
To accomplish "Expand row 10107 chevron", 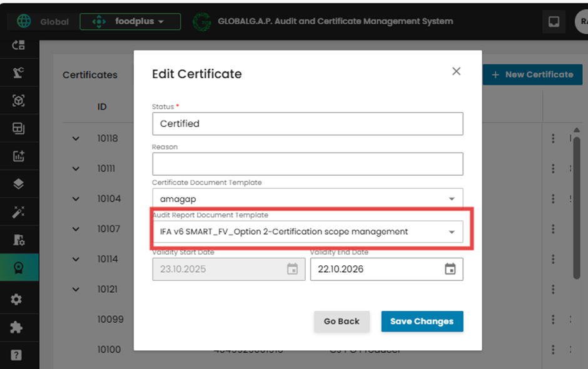I will point(76,229).
